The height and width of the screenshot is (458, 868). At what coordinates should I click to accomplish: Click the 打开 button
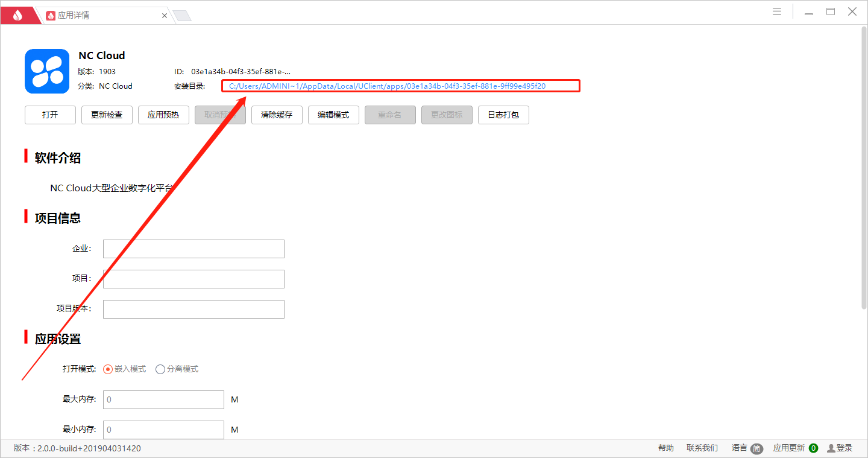[x=50, y=115]
